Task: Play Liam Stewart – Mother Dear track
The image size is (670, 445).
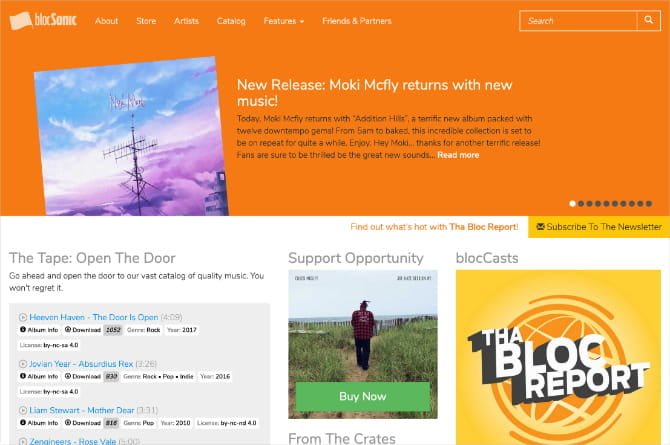Action: click(23, 410)
